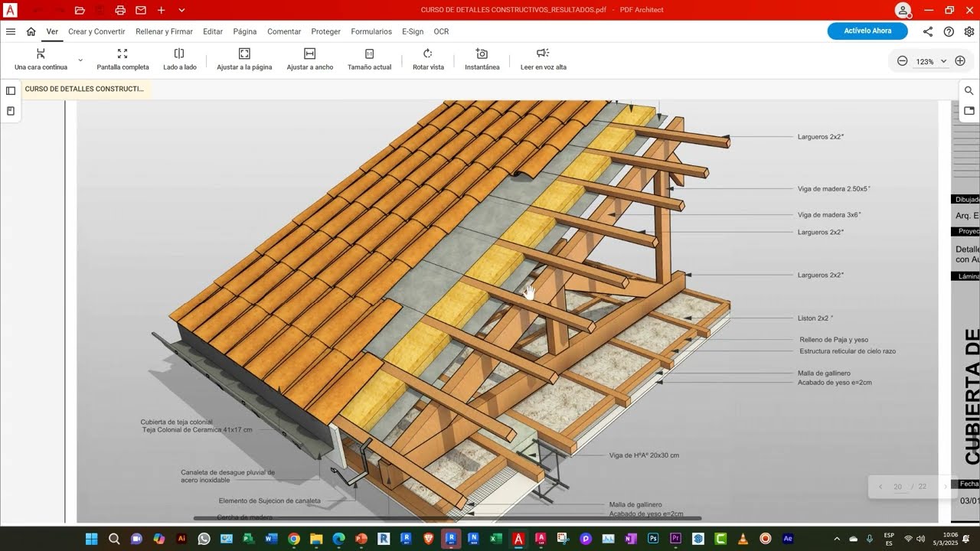Viewport: 980px width, 551px height.
Task: Click the page number field showing 20
Action: (x=897, y=487)
